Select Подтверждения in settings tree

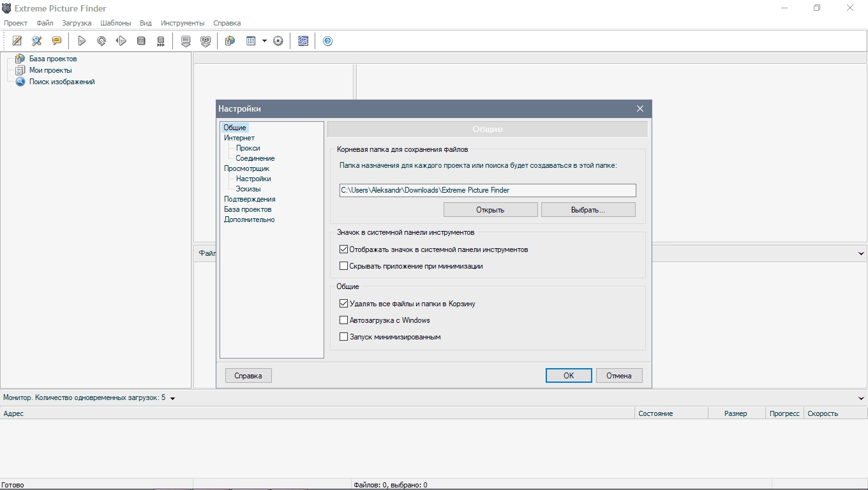point(250,199)
